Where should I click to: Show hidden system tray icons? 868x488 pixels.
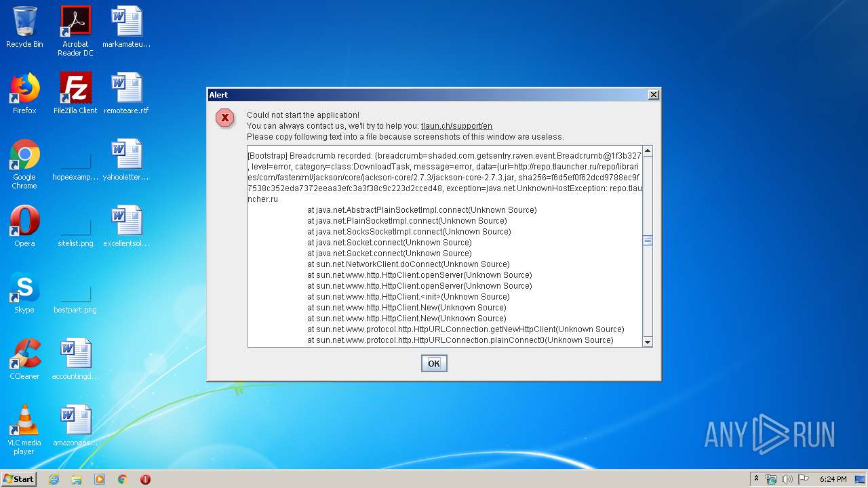(x=756, y=479)
